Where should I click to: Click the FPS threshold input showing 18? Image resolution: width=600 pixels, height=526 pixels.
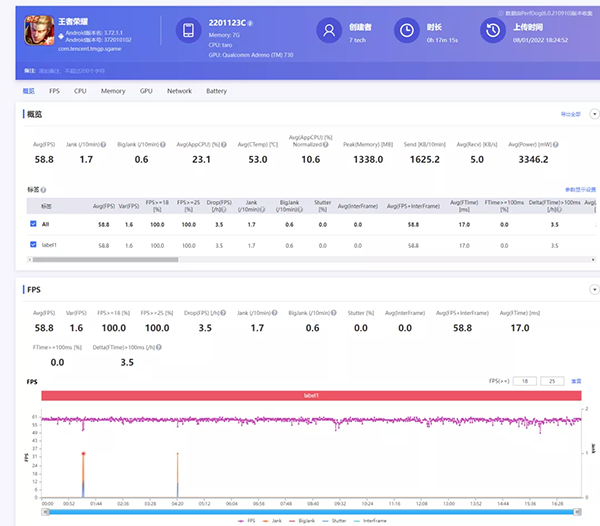[x=527, y=380]
